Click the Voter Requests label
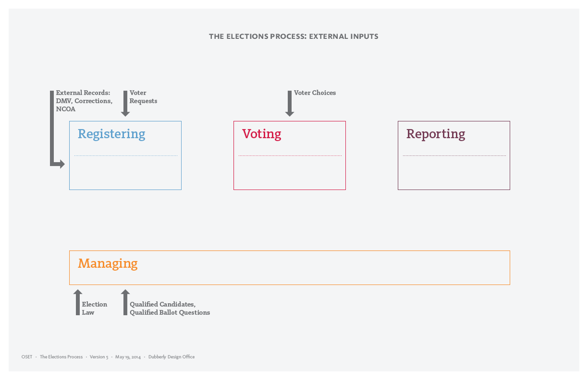 (x=143, y=97)
